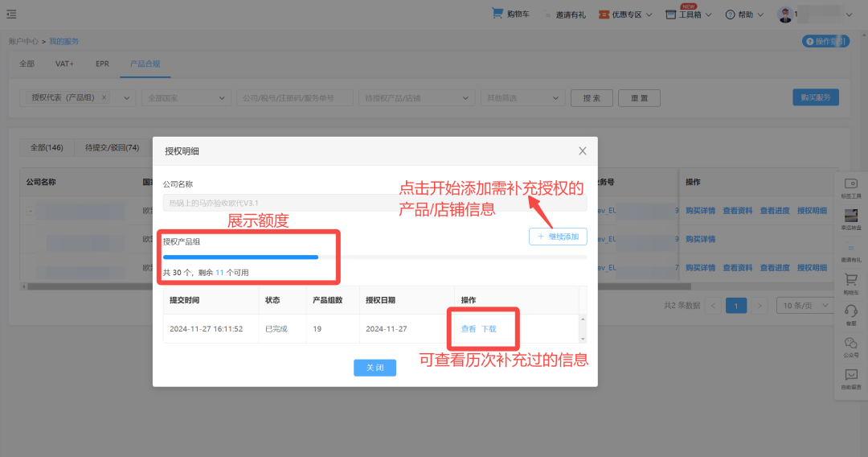Expand the 授权代表(产品组) service dropdown
This screenshot has height=457, width=868.
coord(127,98)
